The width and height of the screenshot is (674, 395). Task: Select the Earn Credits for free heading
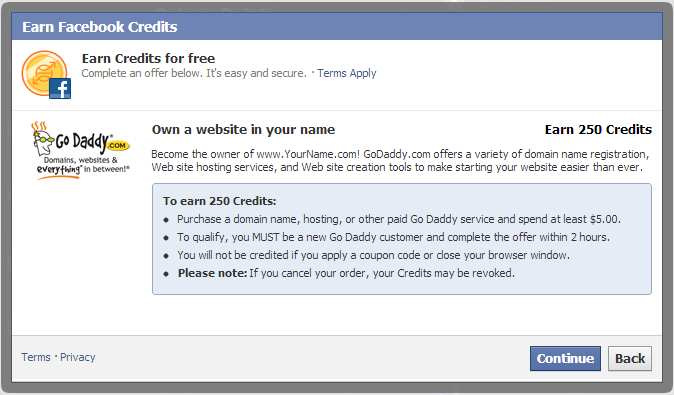tap(148, 58)
